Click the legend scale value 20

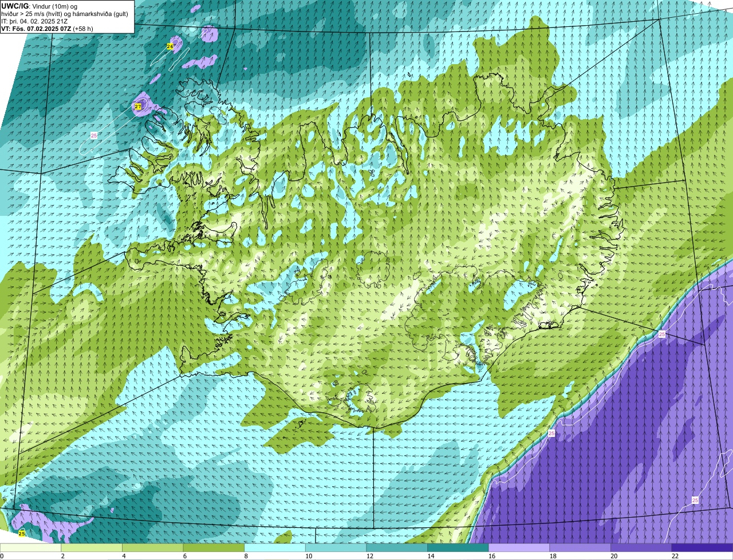(614, 556)
